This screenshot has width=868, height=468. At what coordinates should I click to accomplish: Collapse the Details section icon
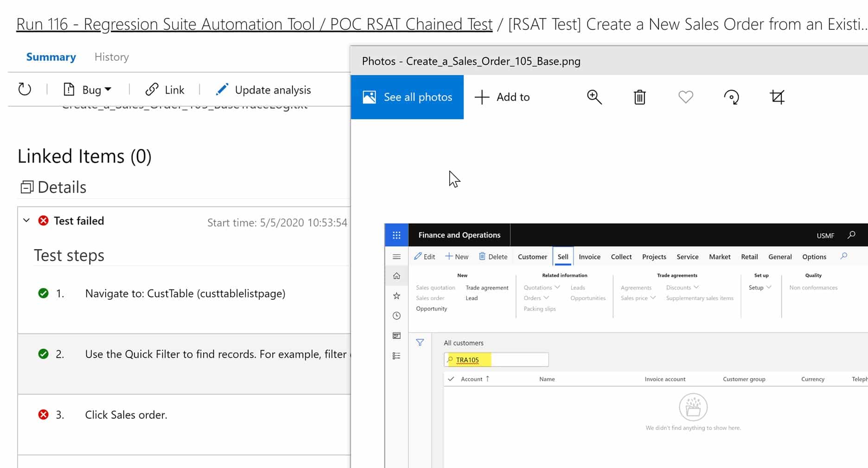tap(27, 187)
